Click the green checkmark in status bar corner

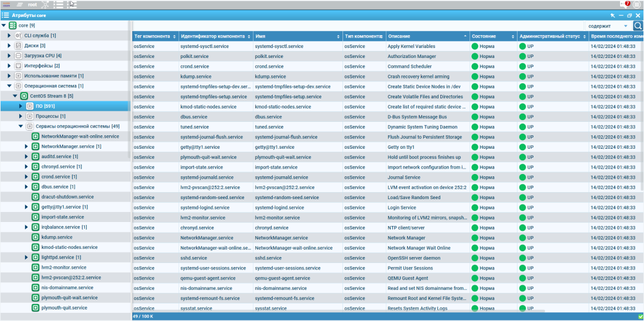click(640, 316)
